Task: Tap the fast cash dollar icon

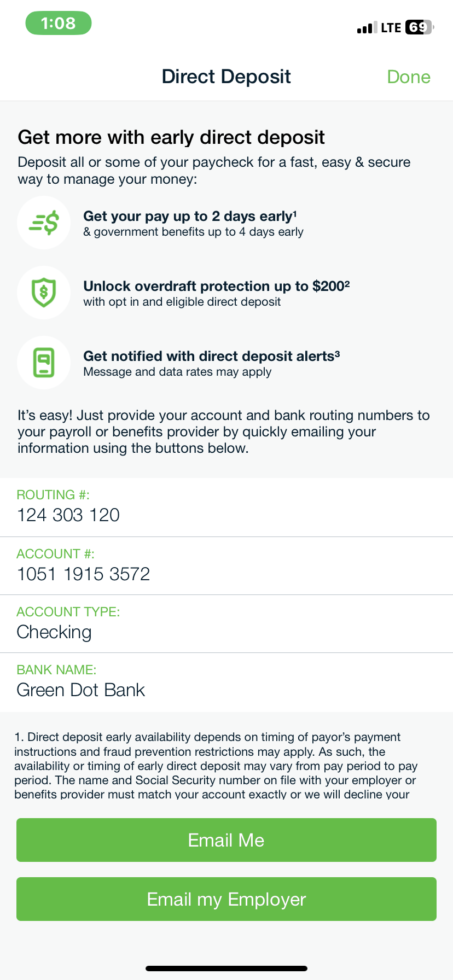Action: (44, 223)
